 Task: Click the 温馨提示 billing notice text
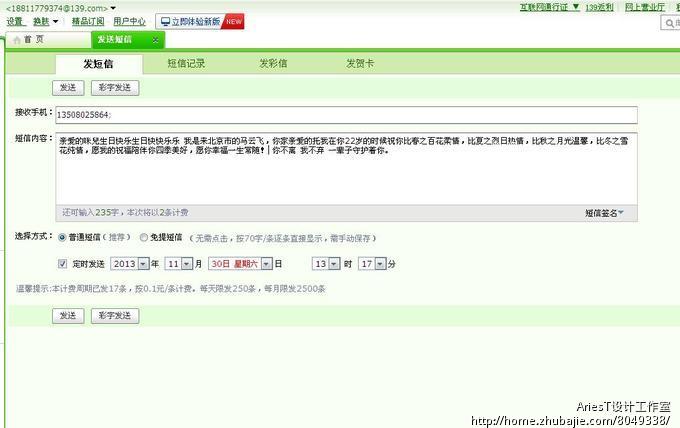170,289
